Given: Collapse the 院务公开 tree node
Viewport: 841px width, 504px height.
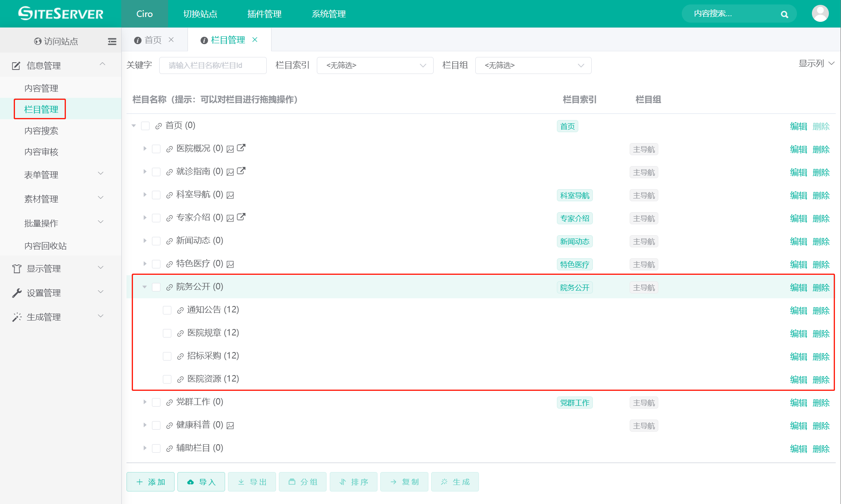Looking at the screenshot, I should (x=144, y=287).
